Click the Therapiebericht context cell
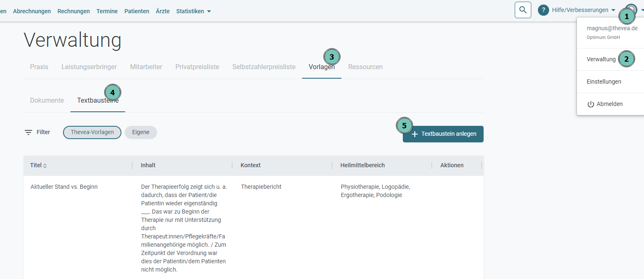The height and width of the screenshot is (279, 644). tap(261, 187)
